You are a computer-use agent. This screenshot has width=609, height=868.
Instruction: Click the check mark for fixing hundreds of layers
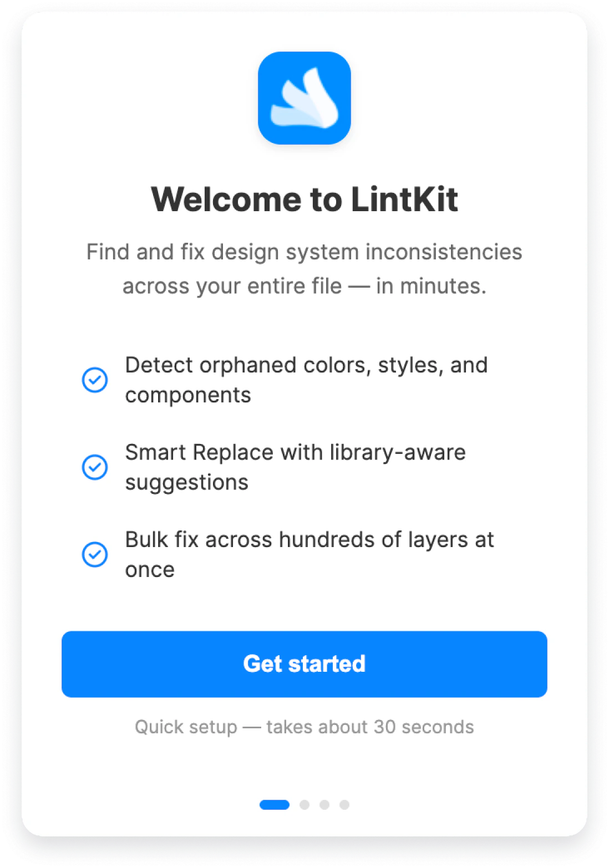[95, 554]
